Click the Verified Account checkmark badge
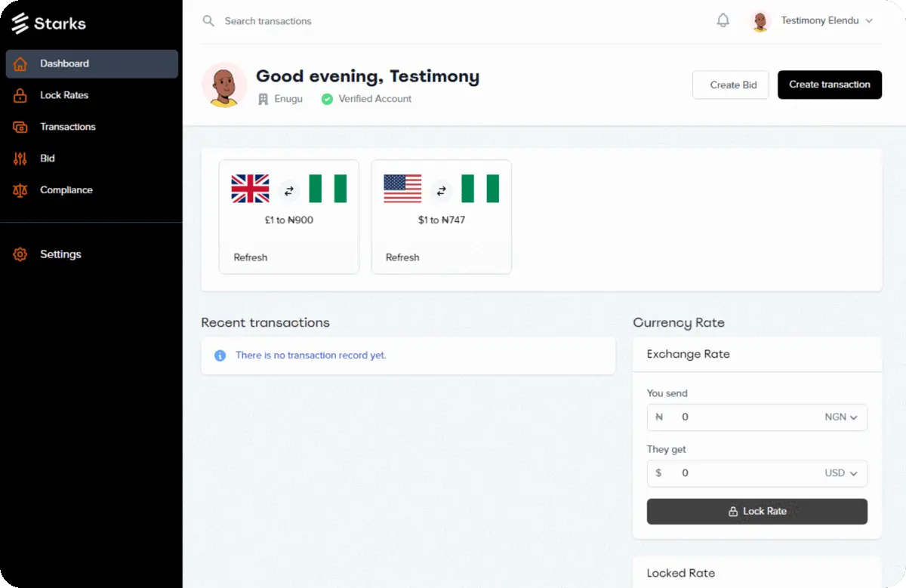Viewport: 906px width, 588px height. pyautogui.click(x=327, y=99)
